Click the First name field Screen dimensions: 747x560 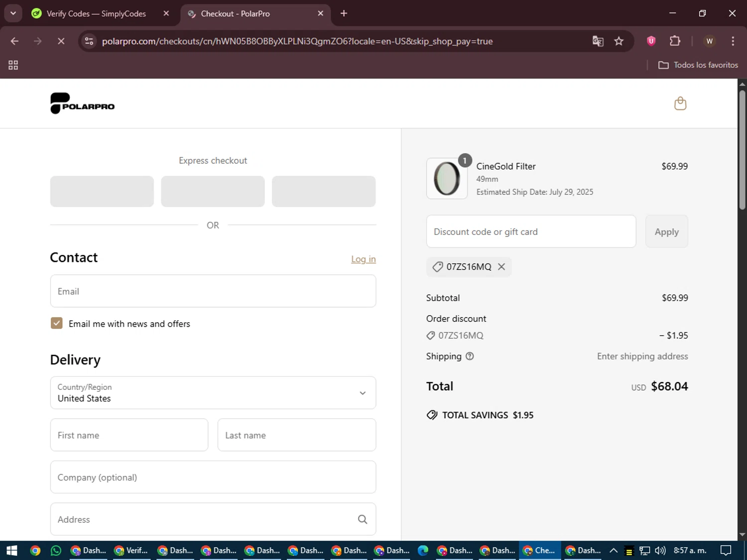(129, 435)
